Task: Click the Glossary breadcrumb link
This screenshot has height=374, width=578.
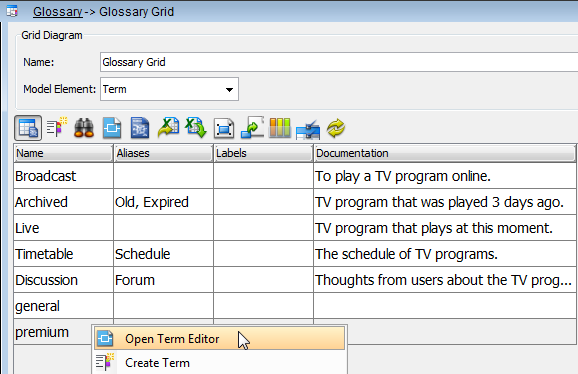Action: point(58,12)
